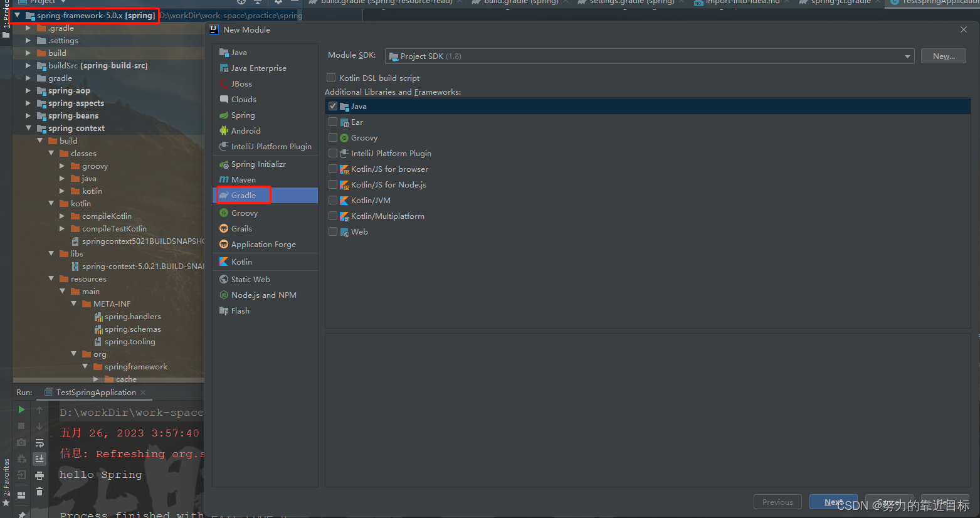This screenshot has width=980, height=518.
Task: Select Groovy in module type list
Action: [x=265, y=213]
